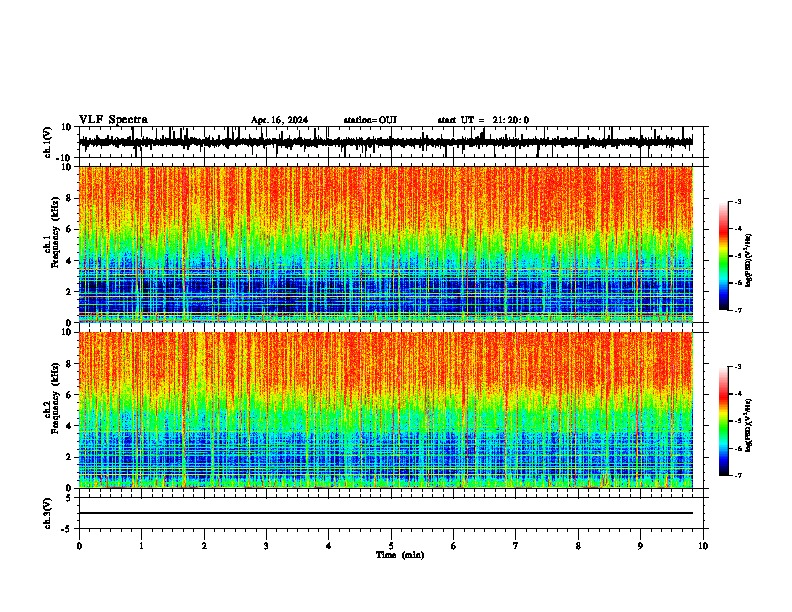Click the time axis tick label "5"

pos(391,546)
